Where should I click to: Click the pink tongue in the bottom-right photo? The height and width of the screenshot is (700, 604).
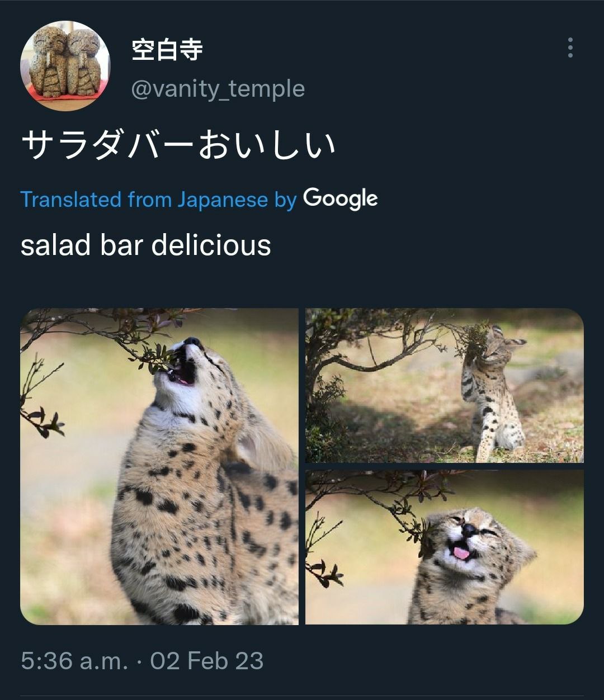pos(461,553)
